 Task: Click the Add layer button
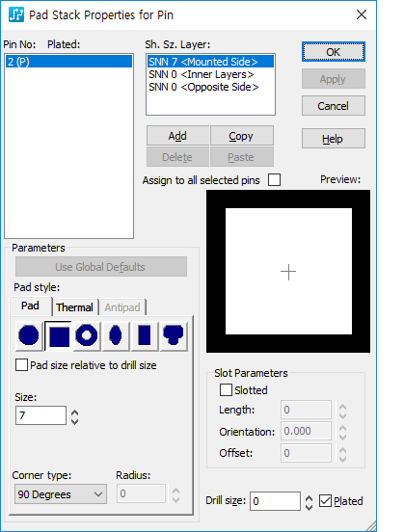pos(177,136)
